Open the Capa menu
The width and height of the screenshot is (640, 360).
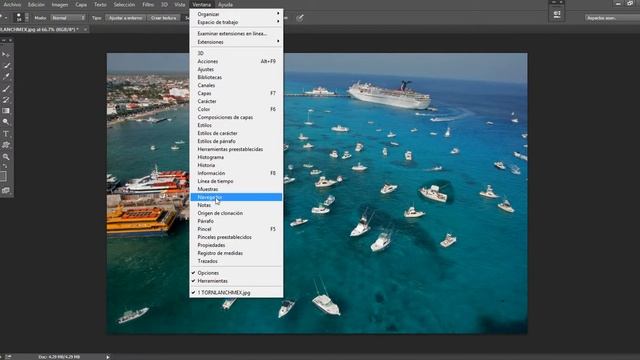pos(81,4)
